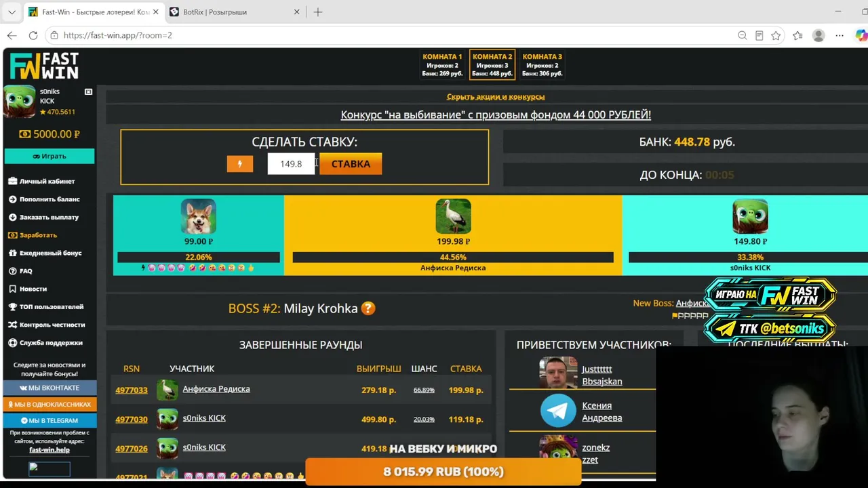The image size is (868, 488).
Task: Click the bookmark icon for Новости
Action: click(x=13, y=289)
